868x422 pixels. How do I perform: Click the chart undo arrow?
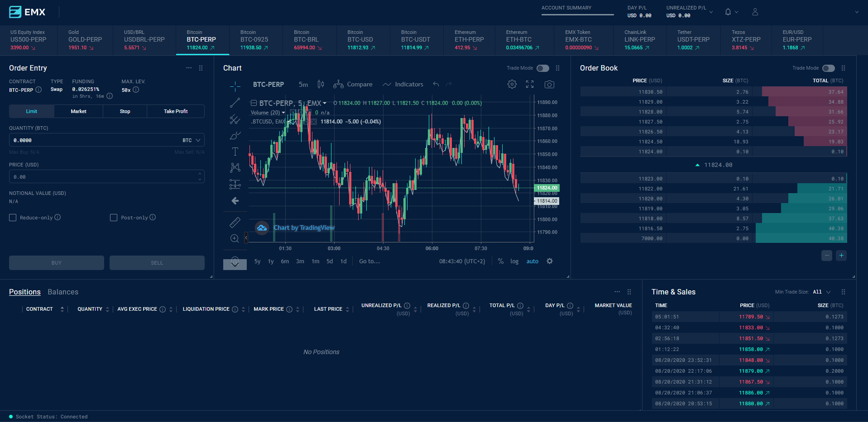coord(436,84)
